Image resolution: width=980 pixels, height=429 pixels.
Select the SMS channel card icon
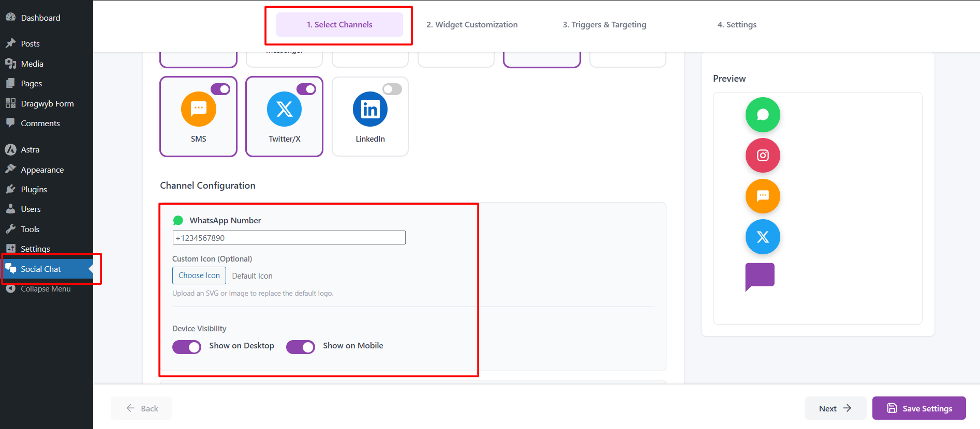coord(198,110)
